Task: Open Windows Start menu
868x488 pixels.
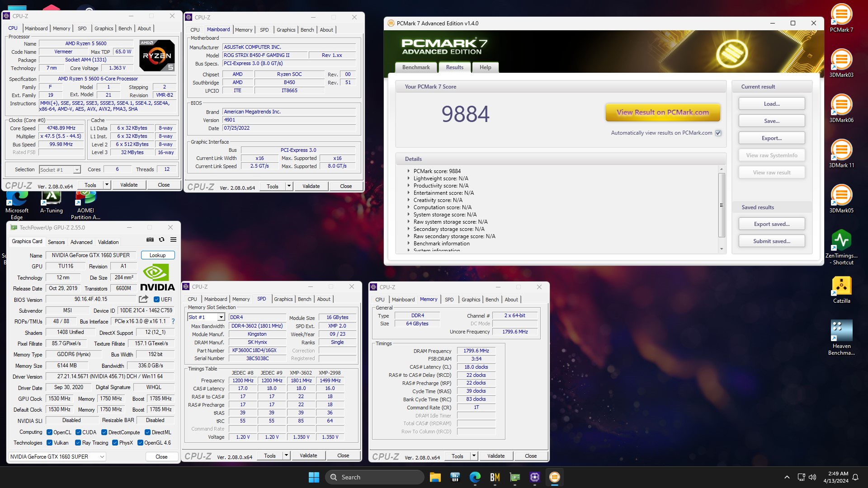Action: click(314, 477)
